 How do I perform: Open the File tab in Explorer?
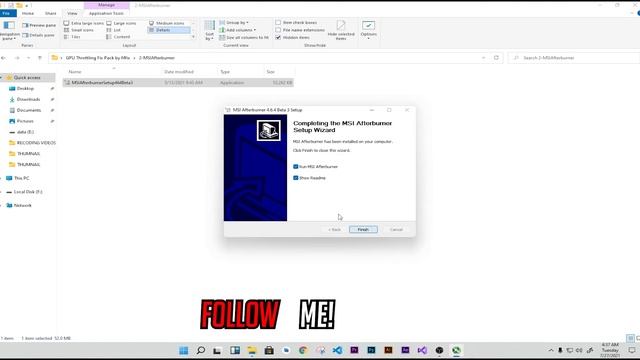click(7, 13)
